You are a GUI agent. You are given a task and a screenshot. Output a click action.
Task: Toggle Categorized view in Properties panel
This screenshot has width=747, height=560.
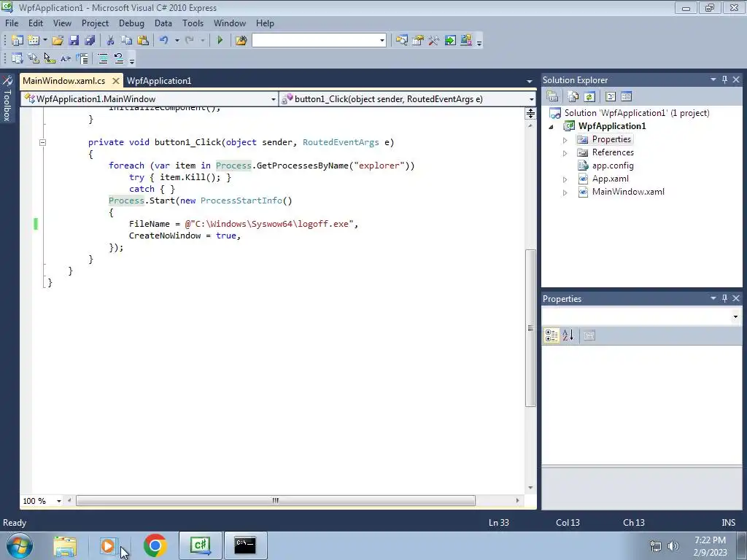[551, 335]
